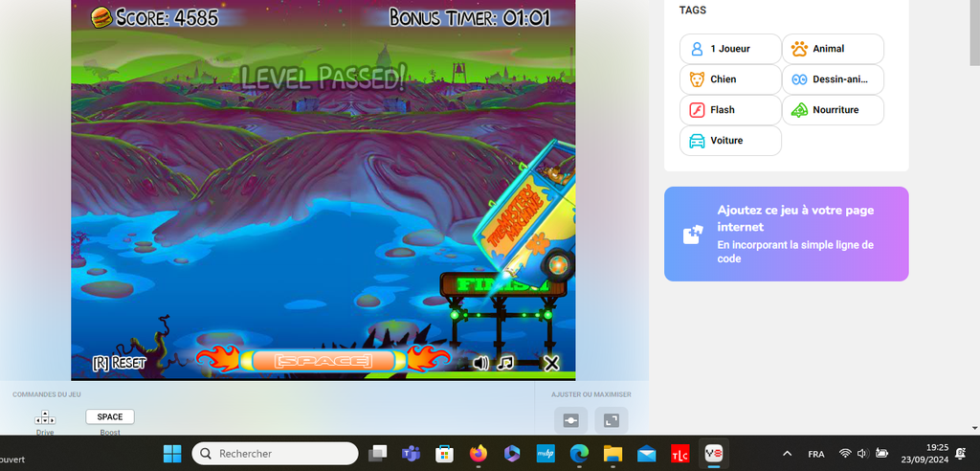Screen dimensions: 980x471
Task: Click the X icon in the game bar
Action: click(550, 363)
